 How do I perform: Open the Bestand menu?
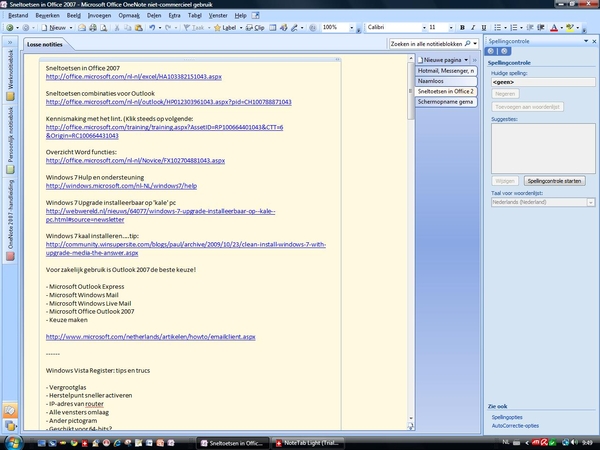click(18, 16)
